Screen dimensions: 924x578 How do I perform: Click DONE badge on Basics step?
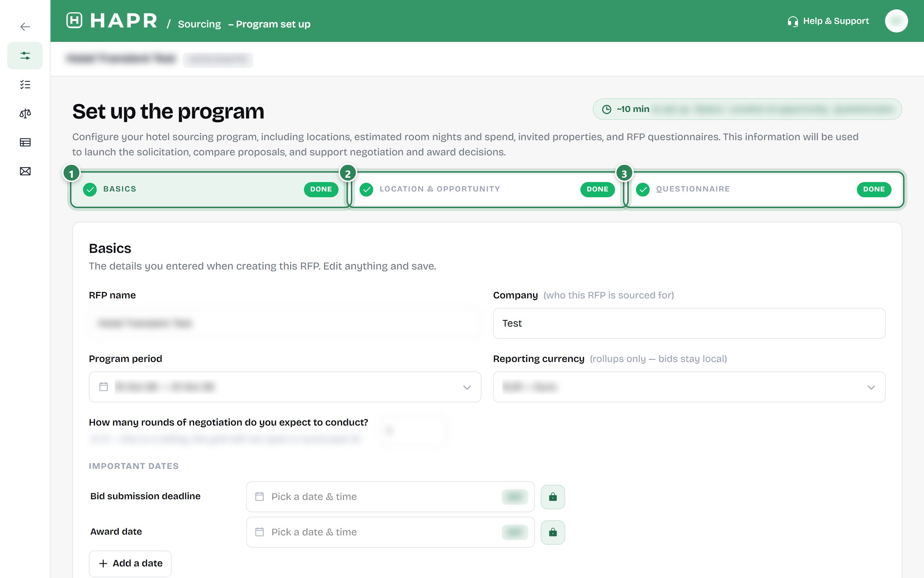[321, 189]
